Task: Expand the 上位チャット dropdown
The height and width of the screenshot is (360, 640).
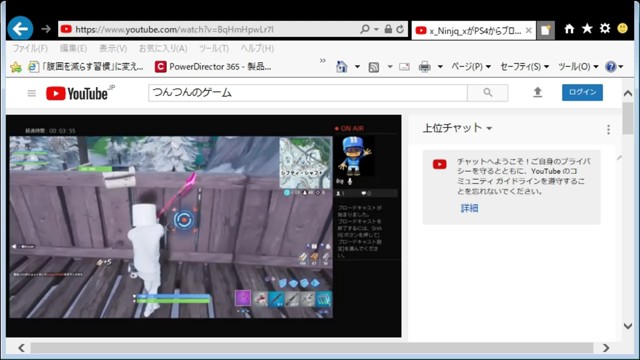Action: (x=457, y=128)
